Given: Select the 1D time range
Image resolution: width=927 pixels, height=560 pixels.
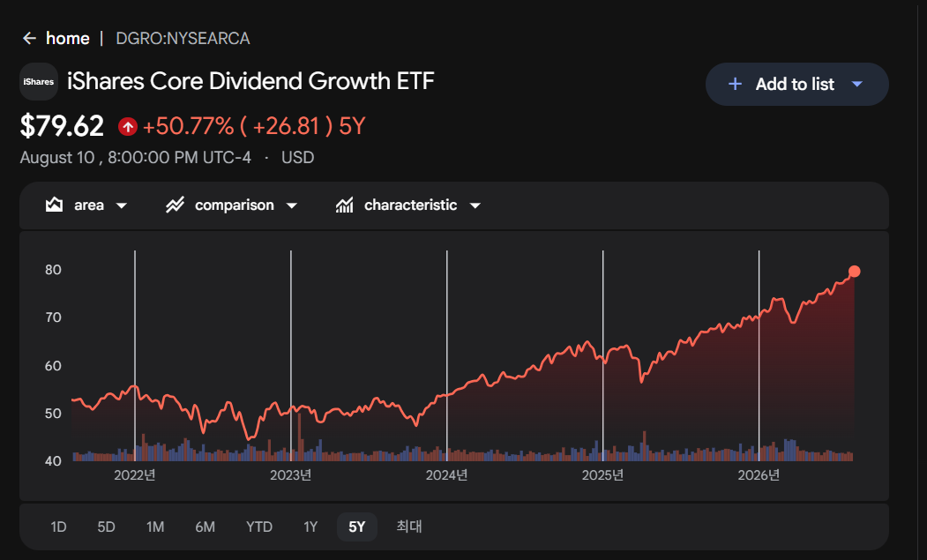Looking at the screenshot, I should (58, 526).
